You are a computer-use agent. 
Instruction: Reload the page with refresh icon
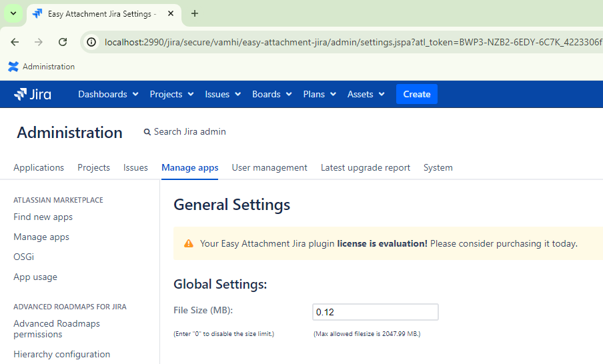(63, 42)
